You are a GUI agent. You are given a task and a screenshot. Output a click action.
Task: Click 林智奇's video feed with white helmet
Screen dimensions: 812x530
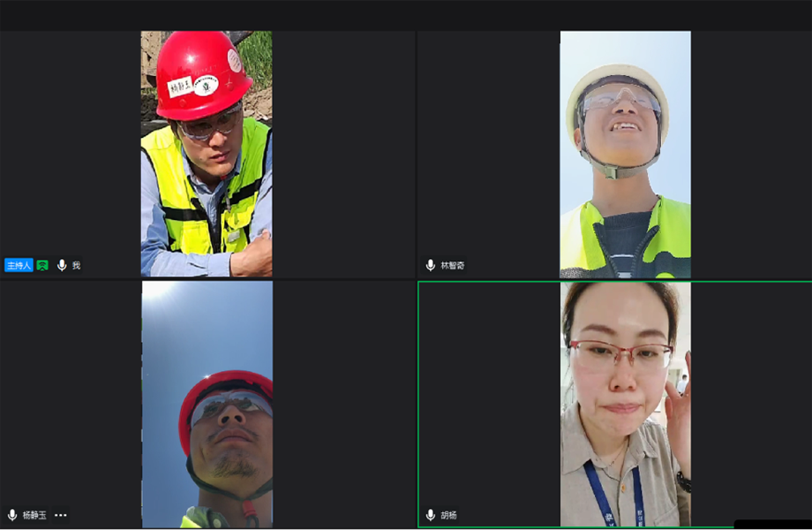pos(625,155)
